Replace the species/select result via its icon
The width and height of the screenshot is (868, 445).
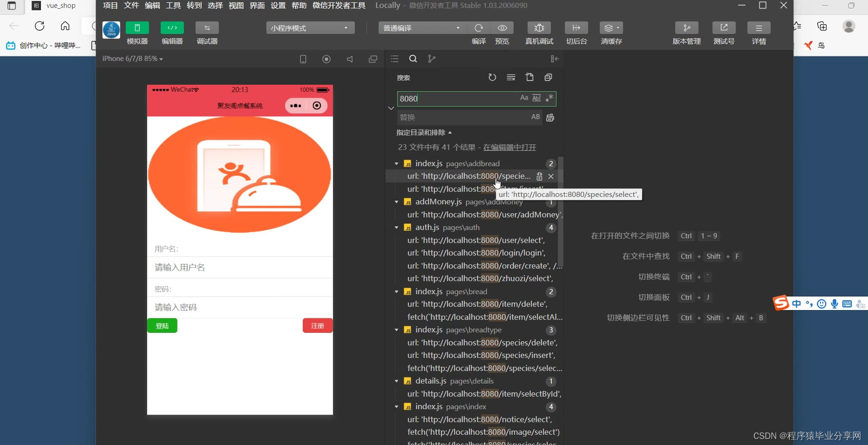point(539,176)
